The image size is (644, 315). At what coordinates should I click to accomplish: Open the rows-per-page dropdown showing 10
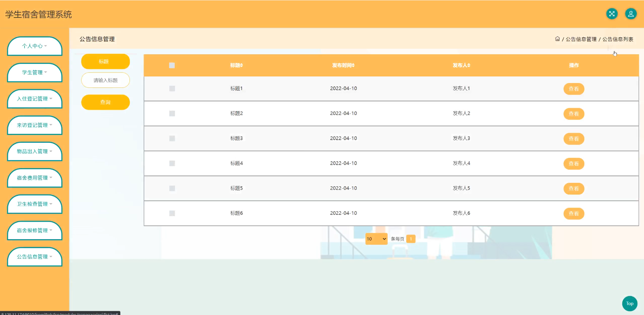click(376, 239)
